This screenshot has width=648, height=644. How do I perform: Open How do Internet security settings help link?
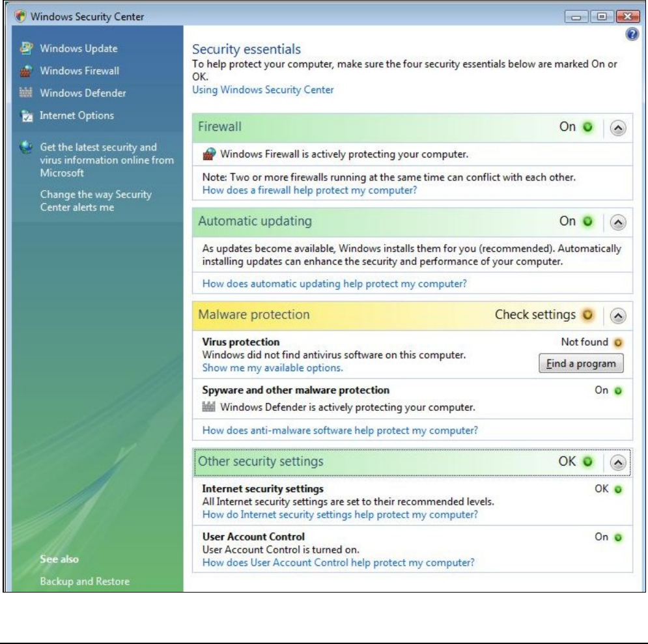click(340, 514)
